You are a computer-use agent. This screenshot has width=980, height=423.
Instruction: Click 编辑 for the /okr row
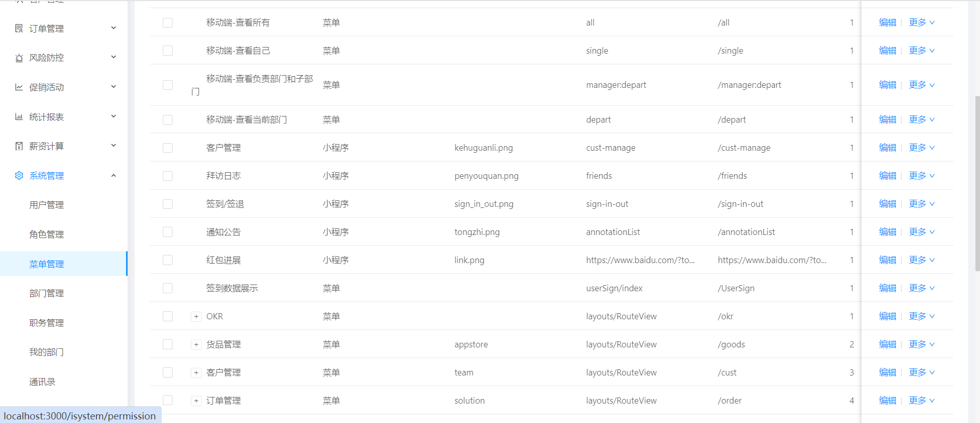(888, 316)
